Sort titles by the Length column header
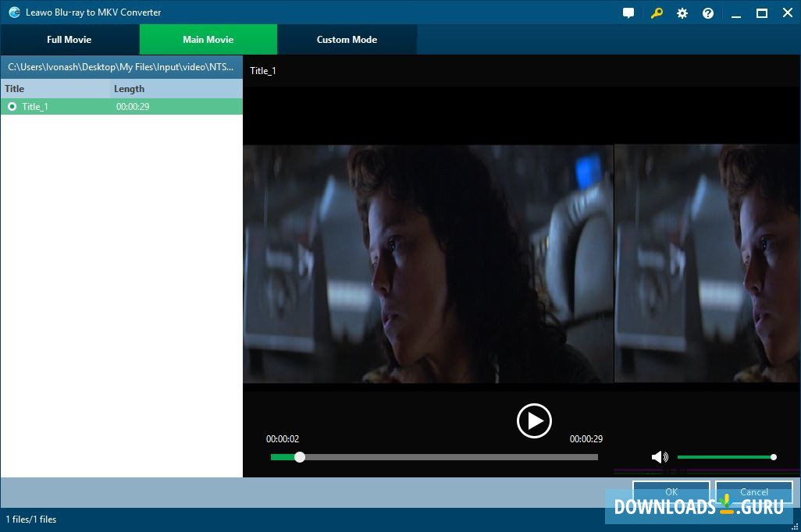 [x=129, y=88]
